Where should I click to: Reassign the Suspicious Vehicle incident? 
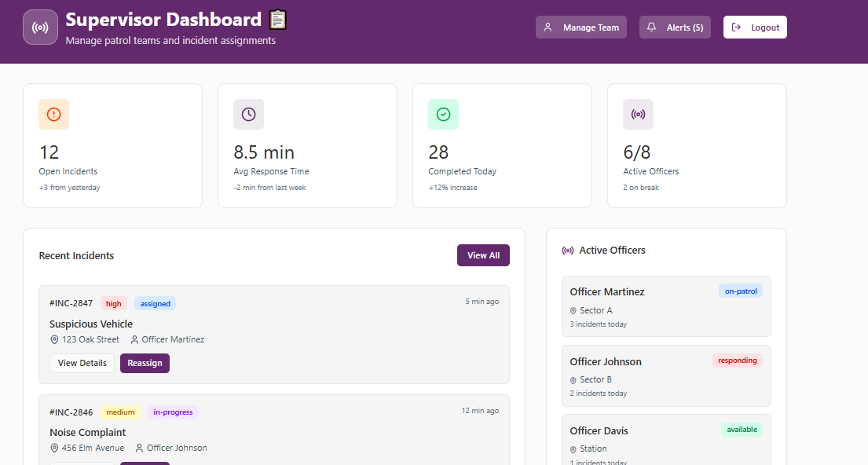tap(145, 363)
